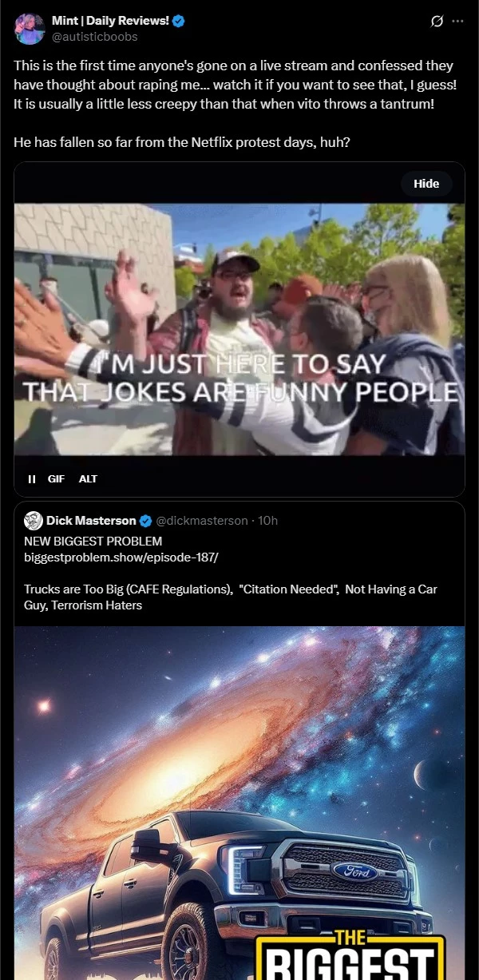Click Mint's blue verified badge
The width and height of the screenshot is (479, 980).
click(x=179, y=22)
